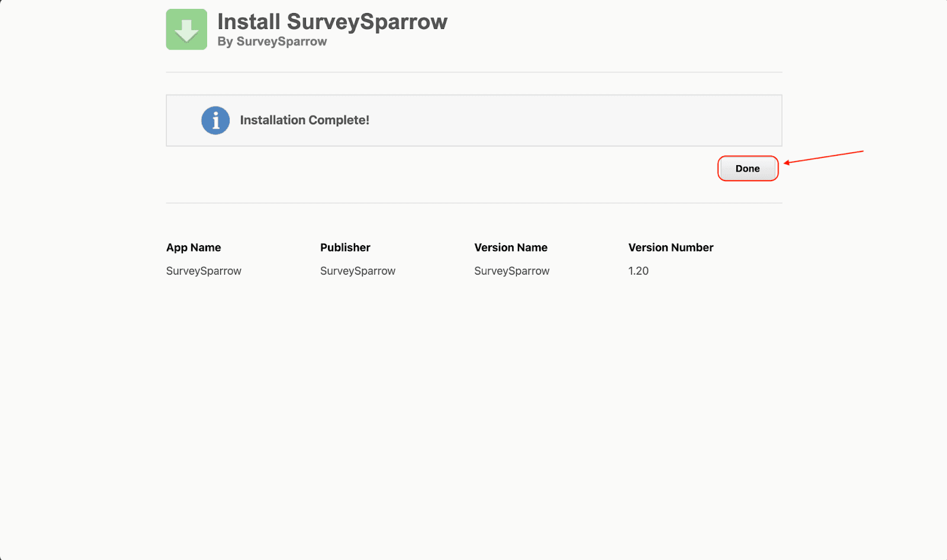Select the Version Name column header
947x560 pixels.
tap(511, 247)
